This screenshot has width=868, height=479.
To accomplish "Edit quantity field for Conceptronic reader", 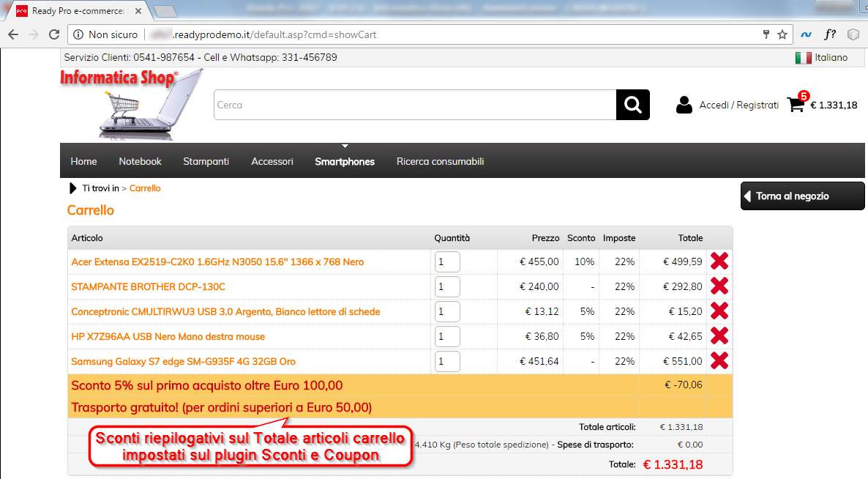I will pyautogui.click(x=447, y=312).
